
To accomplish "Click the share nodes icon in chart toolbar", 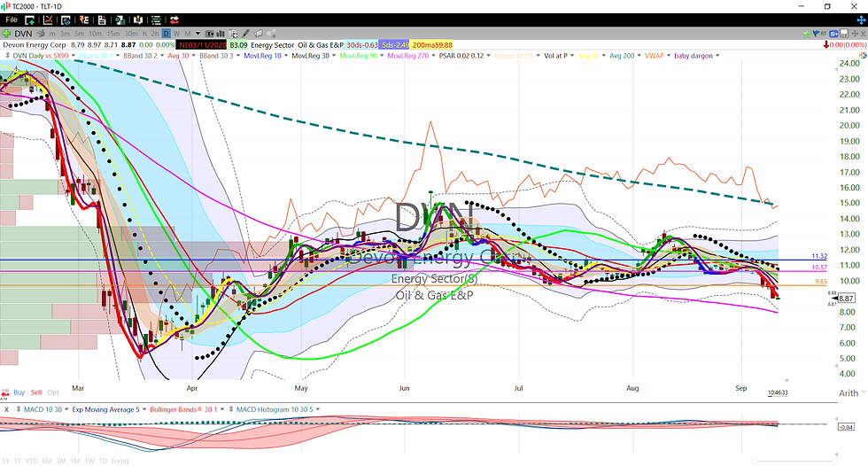I will 271,33.
